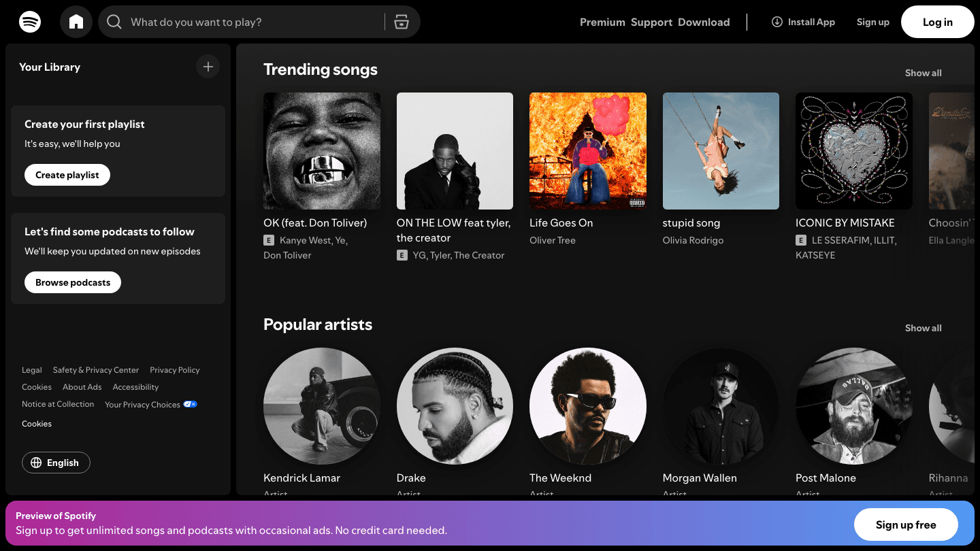The height and width of the screenshot is (551, 980).
Task: Open Notice at Collection link
Action: point(58,404)
